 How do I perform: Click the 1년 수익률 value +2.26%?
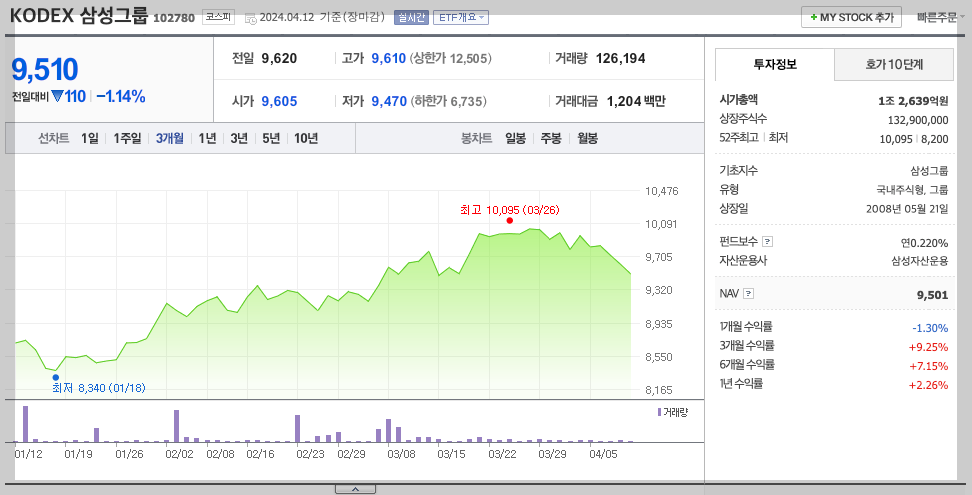tap(929, 385)
